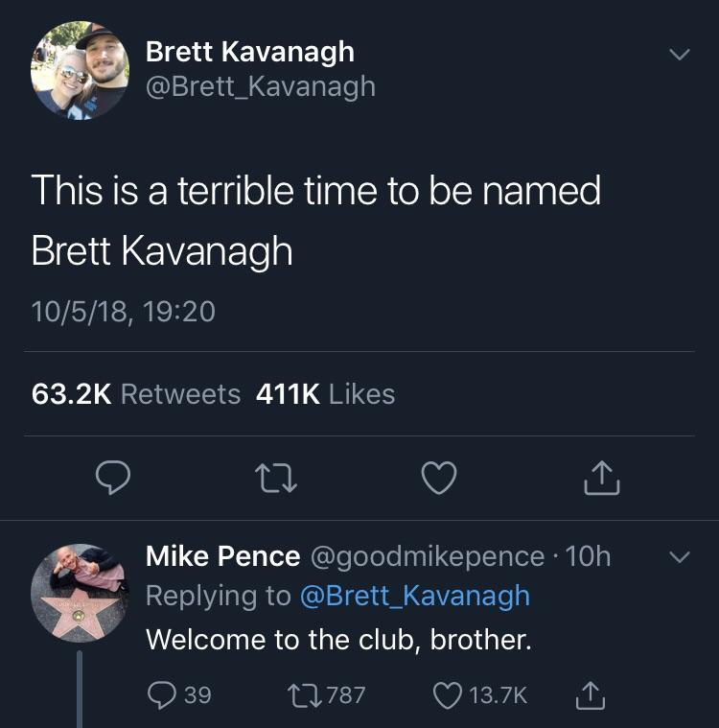Open Brett Kavanagh display name at top
719x728 pixels.
click(x=249, y=51)
